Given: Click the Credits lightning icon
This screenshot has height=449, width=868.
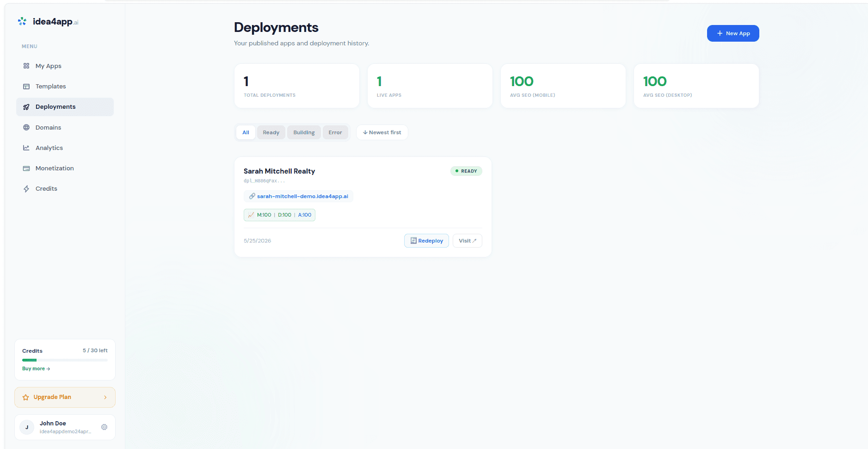Looking at the screenshot, I should 26,189.
